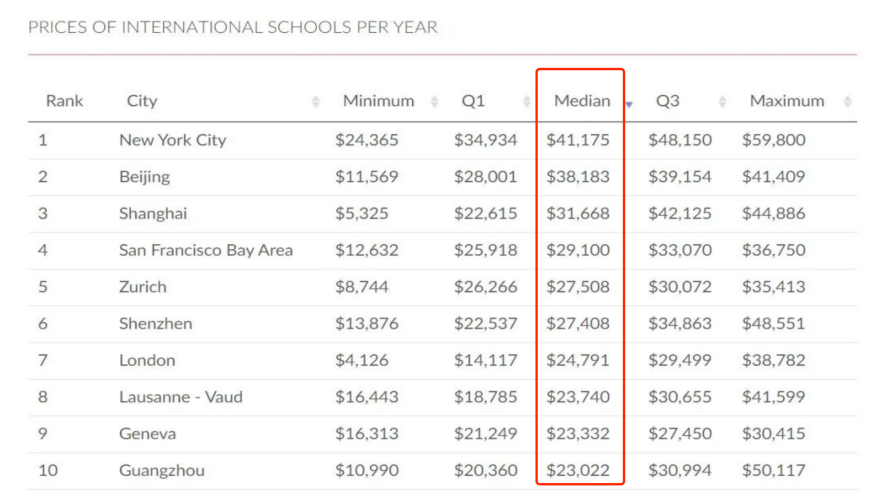The height and width of the screenshot is (504, 893).
Task: Sort table by Median column header
Action: point(581,101)
